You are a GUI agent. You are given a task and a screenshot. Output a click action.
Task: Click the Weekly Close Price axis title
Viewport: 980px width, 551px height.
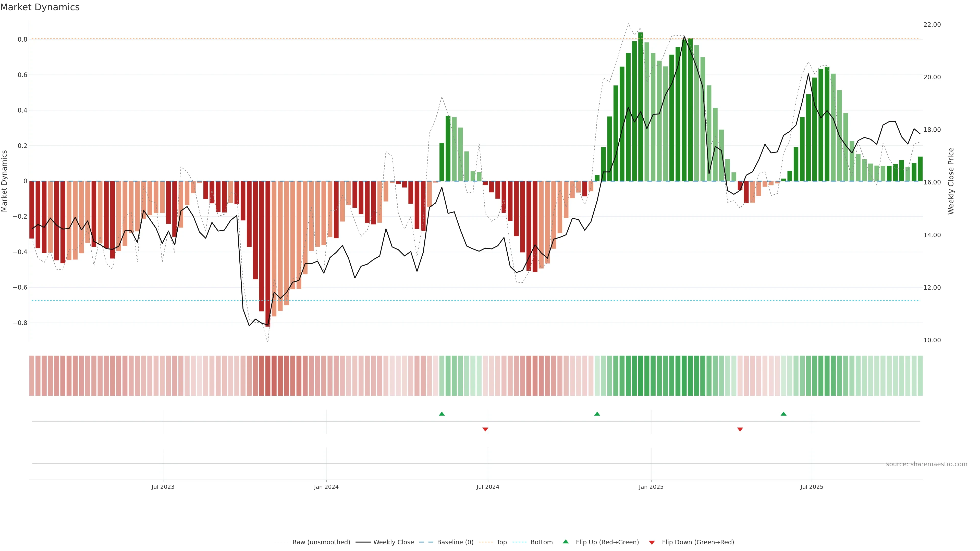[x=951, y=181]
